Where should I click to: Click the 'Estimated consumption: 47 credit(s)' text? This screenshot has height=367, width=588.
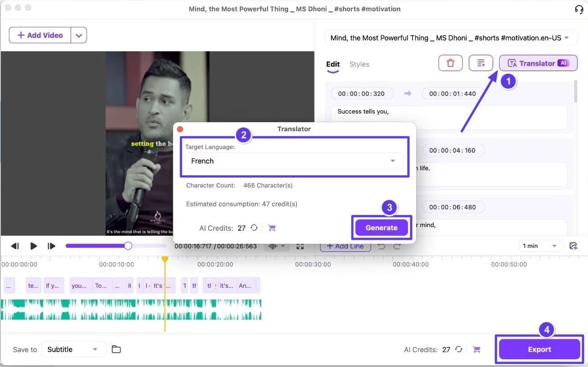242,204
